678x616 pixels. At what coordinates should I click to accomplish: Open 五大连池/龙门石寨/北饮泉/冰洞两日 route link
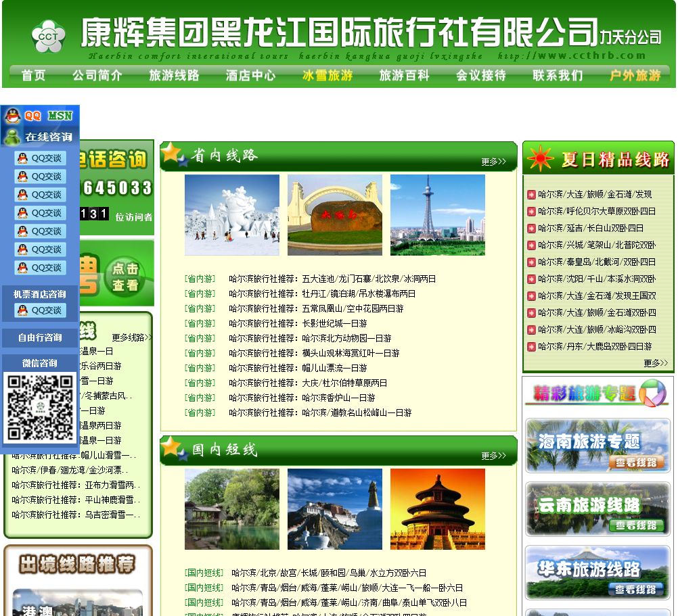332,279
